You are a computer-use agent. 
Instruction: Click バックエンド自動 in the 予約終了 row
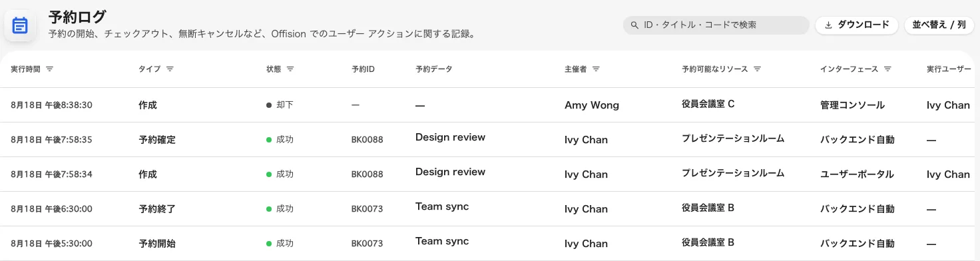pyautogui.click(x=857, y=209)
